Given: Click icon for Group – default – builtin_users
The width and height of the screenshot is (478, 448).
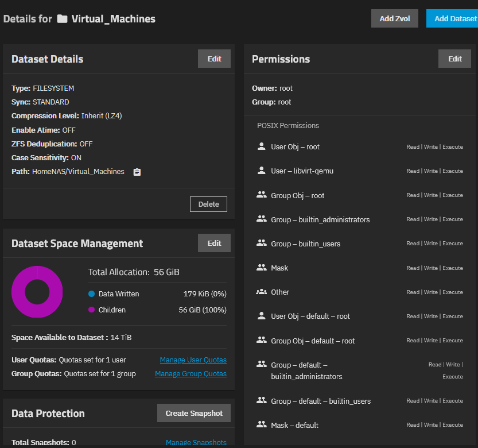Looking at the screenshot, I should click(x=261, y=400).
